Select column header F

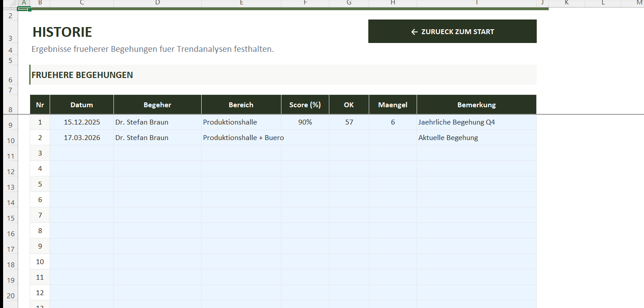pos(304,3)
